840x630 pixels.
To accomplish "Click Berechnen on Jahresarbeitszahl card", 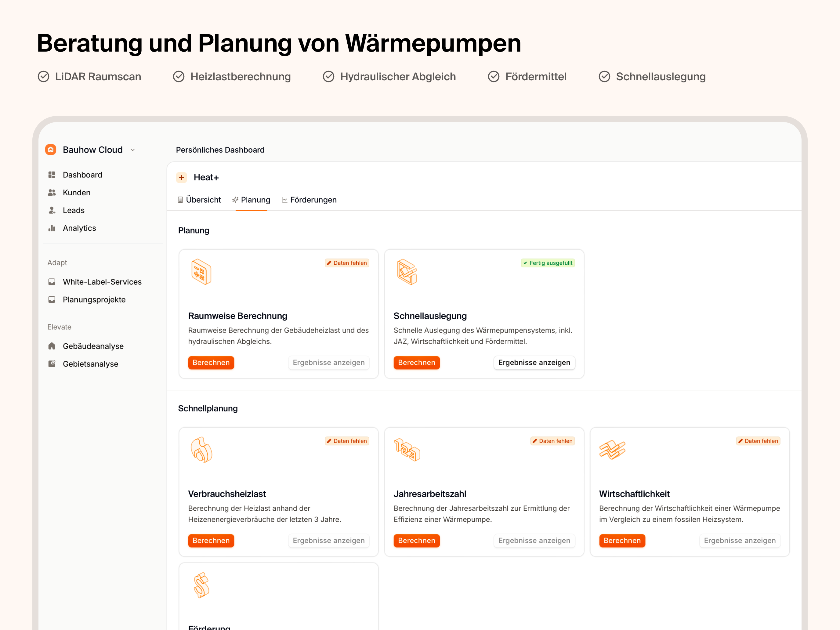I will click(x=417, y=541).
